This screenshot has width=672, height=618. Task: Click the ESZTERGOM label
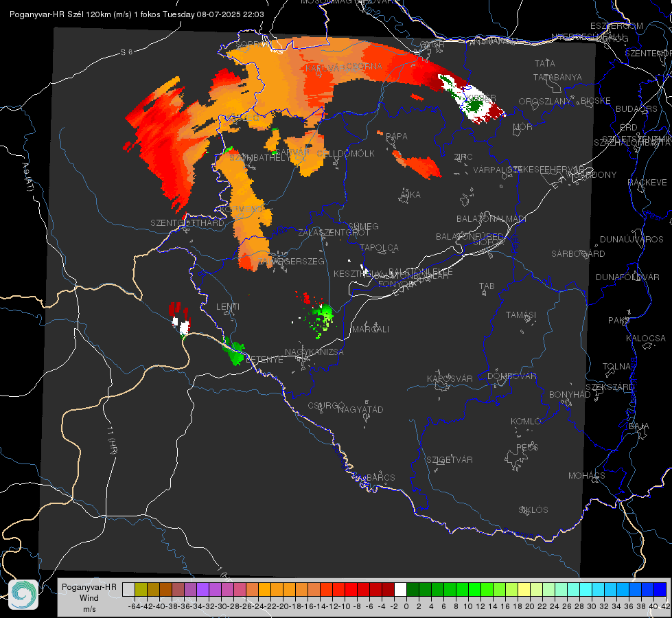tap(616, 26)
